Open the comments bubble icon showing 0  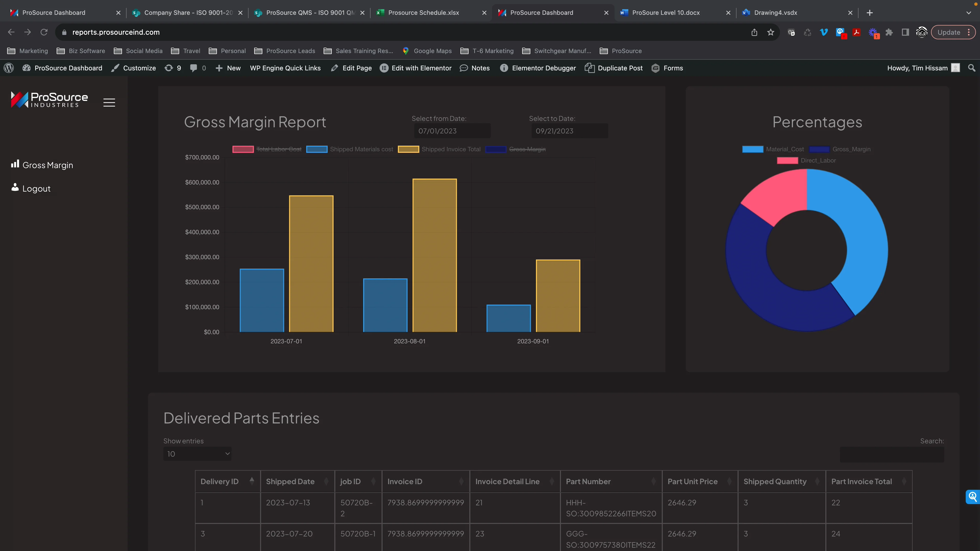[198, 68]
